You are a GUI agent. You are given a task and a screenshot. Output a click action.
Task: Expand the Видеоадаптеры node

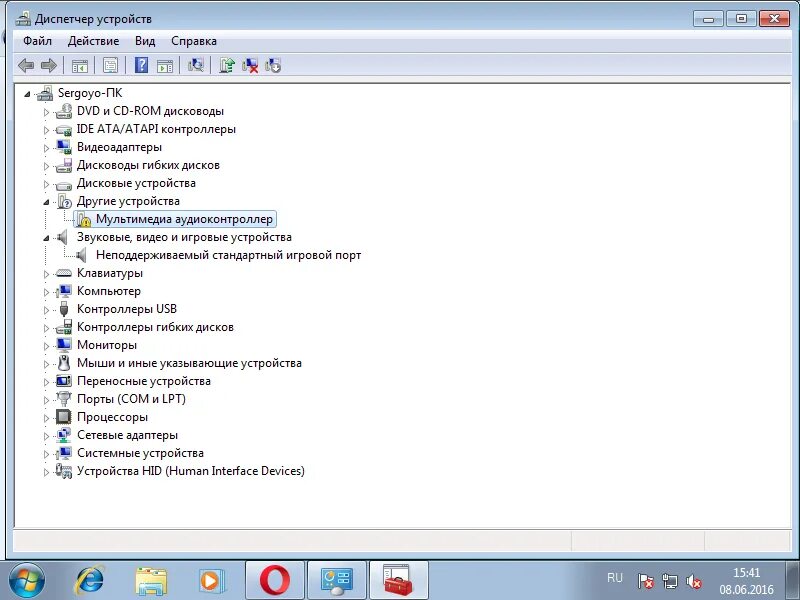click(46, 148)
